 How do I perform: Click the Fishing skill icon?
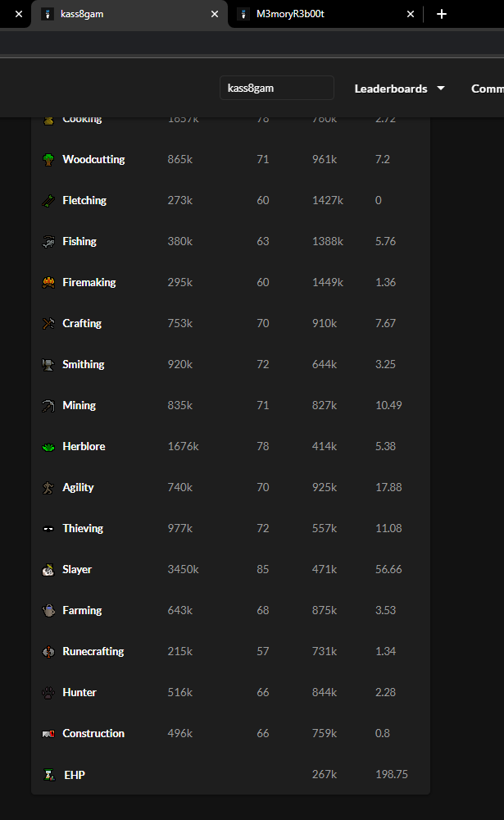tap(48, 242)
